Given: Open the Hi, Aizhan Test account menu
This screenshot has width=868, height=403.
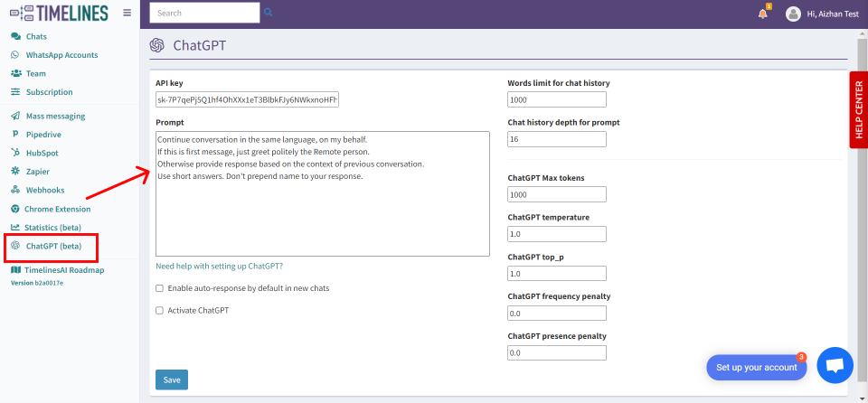Looking at the screenshot, I should [834, 14].
